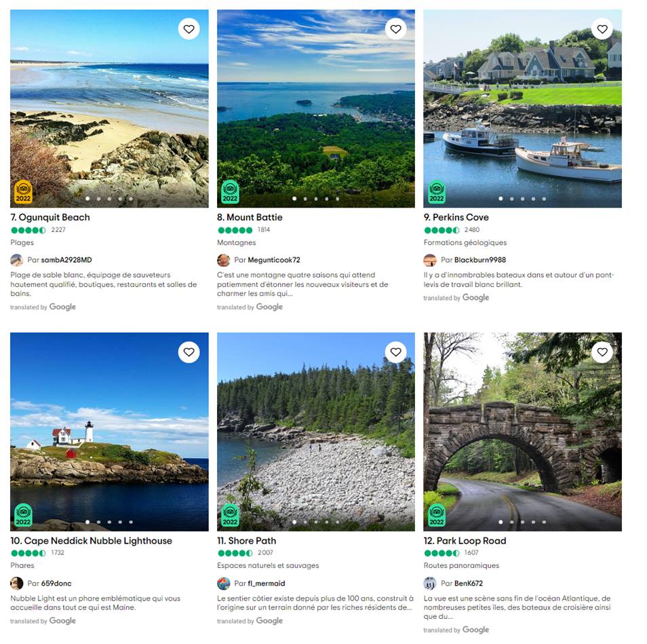
Task: Click heart icon on Cape Neddick Nubble Lighthouse
Action: pos(189,352)
